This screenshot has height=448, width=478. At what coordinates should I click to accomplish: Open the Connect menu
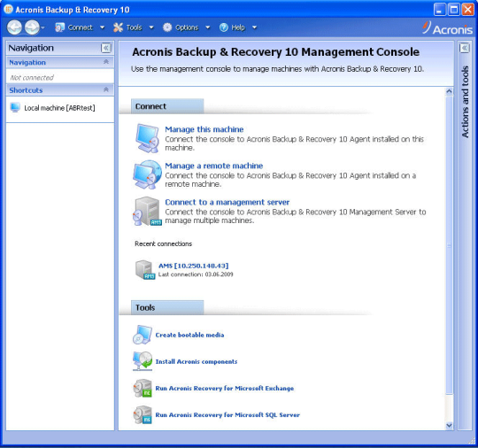(x=81, y=27)
